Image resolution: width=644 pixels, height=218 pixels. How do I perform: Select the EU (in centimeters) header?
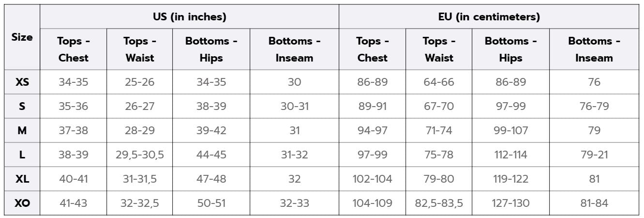click(x=489, y=17)
